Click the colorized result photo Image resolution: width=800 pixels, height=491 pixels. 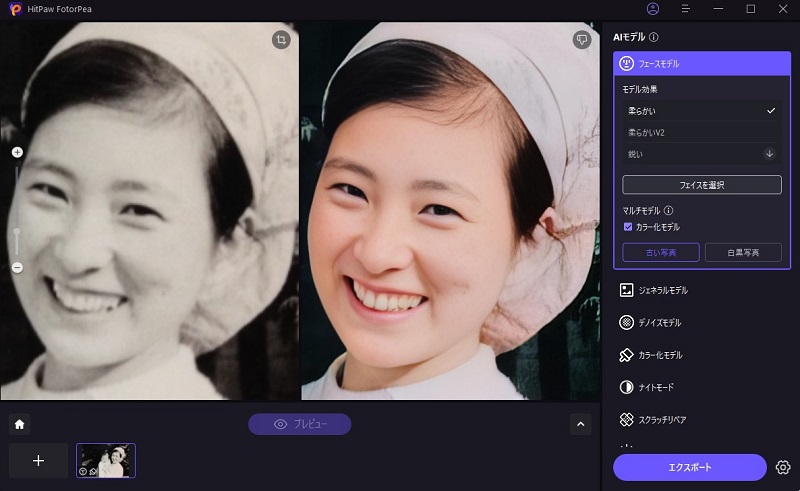451,211
